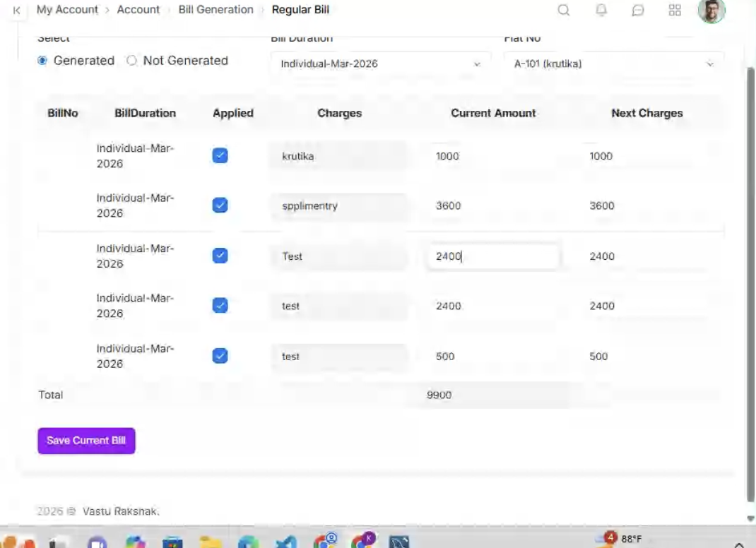Select the Not Generated radio option
Viewport: 756px width, 548px height.
coord(131,60)
